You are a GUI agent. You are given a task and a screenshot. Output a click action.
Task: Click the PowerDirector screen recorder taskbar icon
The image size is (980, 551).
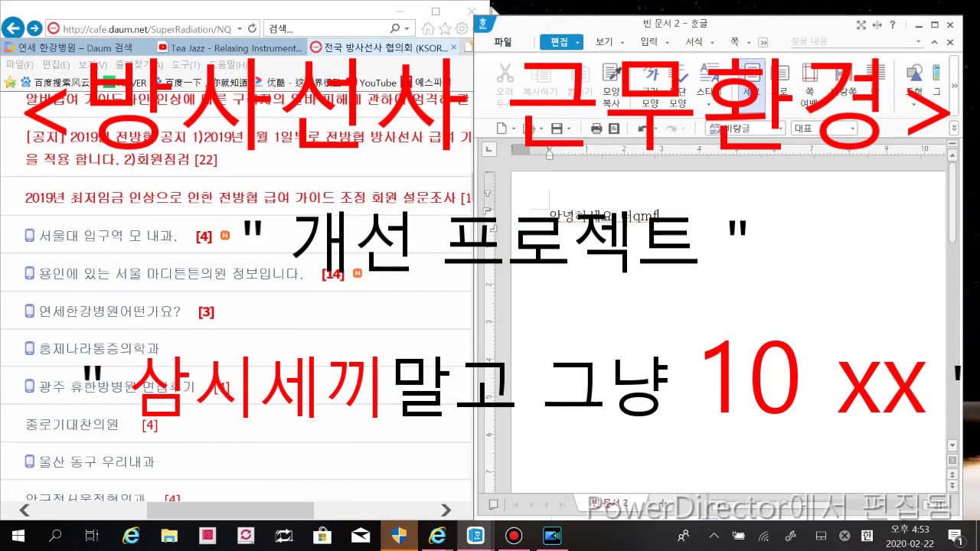coord(552,536)
